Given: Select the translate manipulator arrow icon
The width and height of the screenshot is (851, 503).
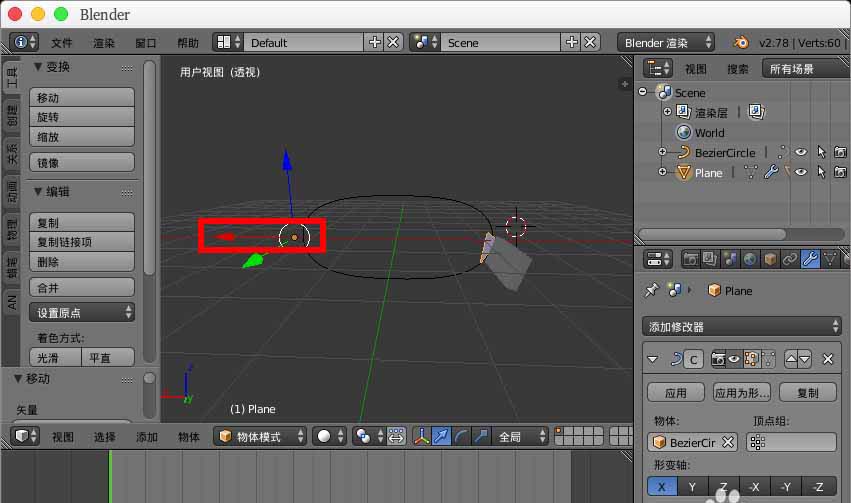Looking at the screenshot, I should tap(441, 436).
